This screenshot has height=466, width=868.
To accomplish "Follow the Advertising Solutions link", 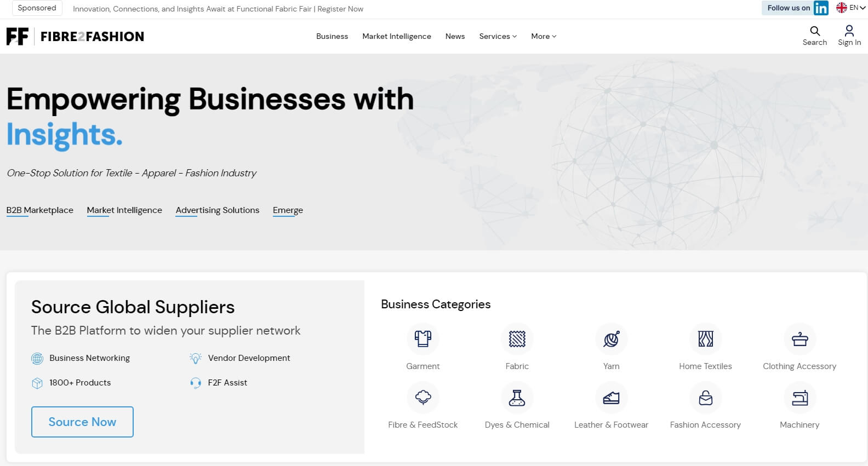I will [218, 210].
